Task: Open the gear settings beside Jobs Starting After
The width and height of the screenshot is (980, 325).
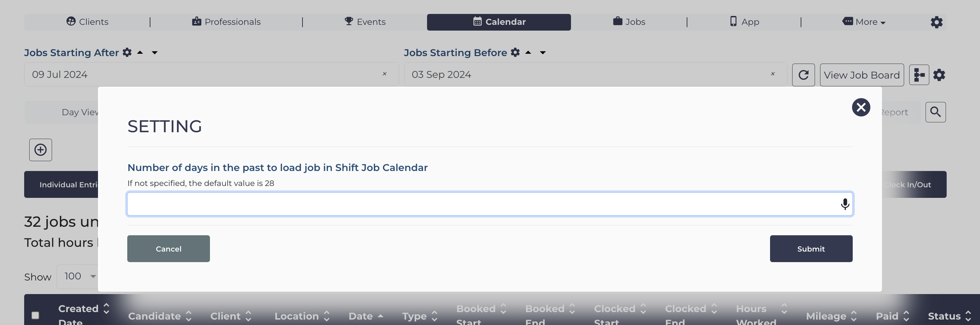Action: point(127,52)
